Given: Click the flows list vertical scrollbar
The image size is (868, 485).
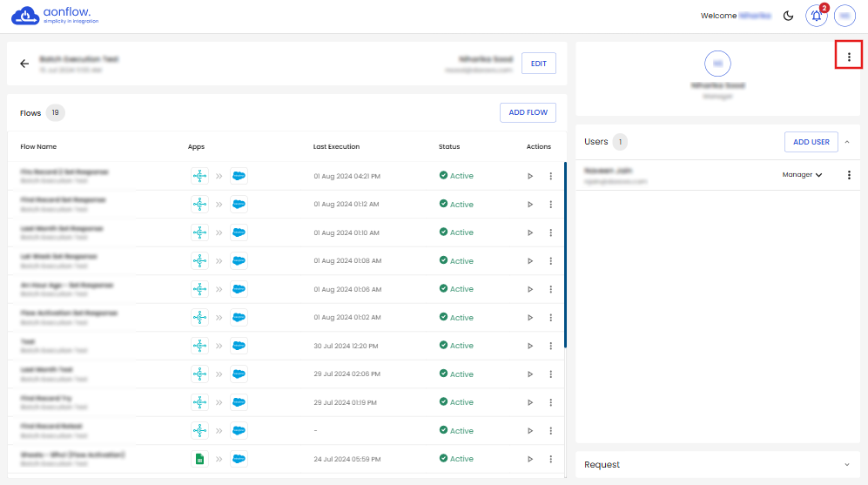Looking at the screenshot, I should (565, 254).
